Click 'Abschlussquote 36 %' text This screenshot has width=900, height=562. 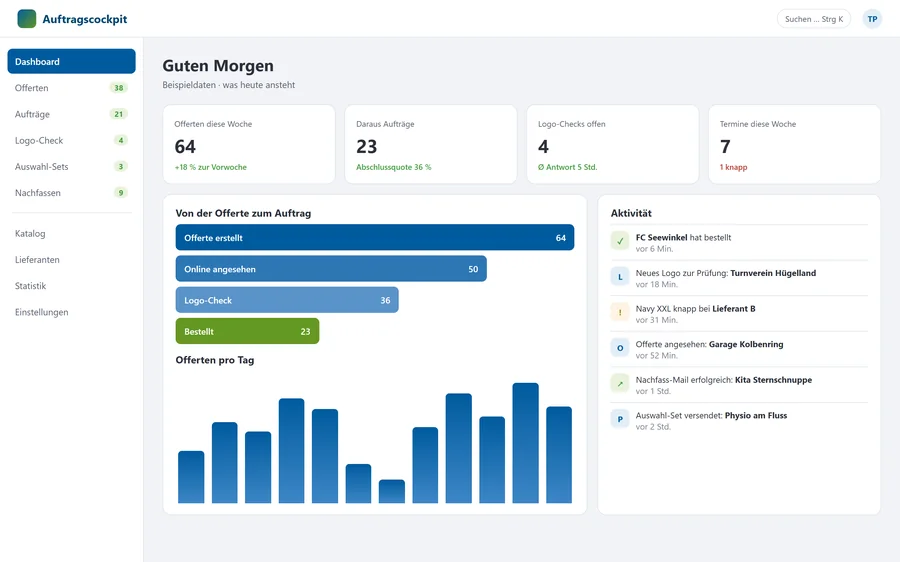click(x=394, y=167)
